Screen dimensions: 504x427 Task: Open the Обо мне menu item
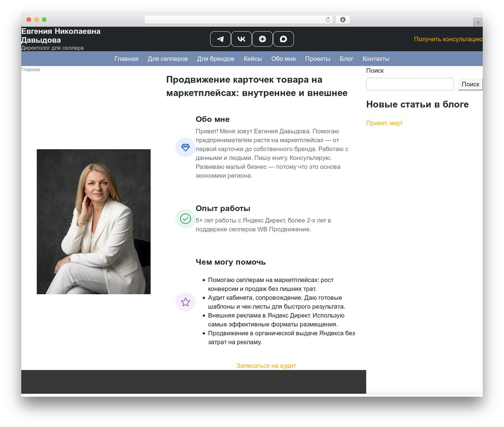(x=283, y=59)
